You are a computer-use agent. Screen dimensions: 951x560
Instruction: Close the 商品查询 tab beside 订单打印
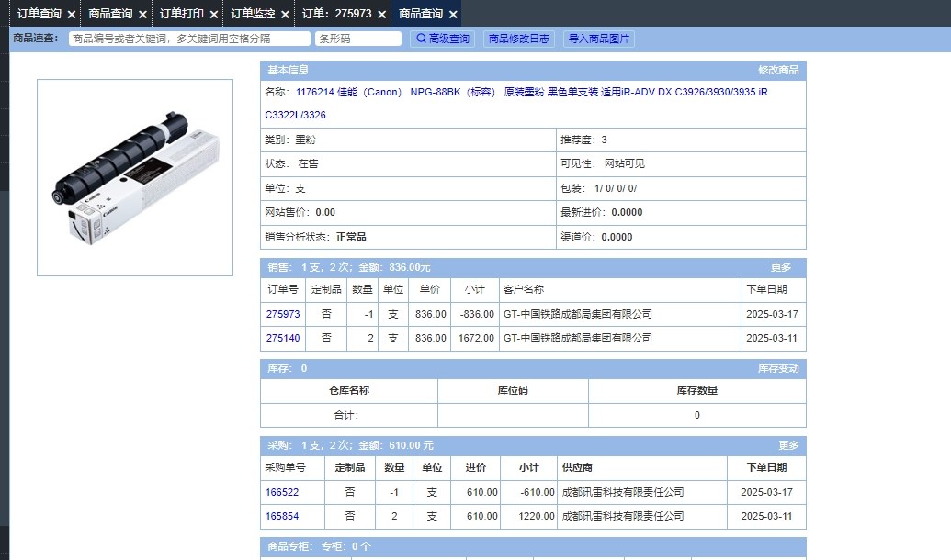(x=142, y=14)
